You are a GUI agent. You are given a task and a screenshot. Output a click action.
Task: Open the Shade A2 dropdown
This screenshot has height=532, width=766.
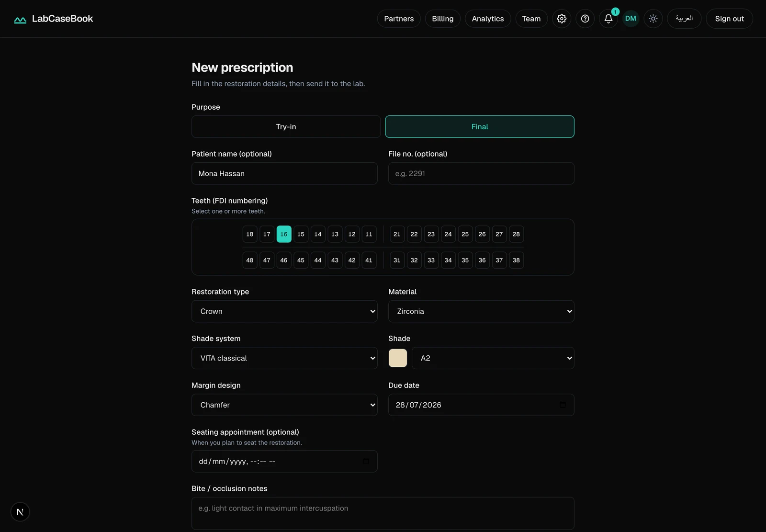(493, 358)
